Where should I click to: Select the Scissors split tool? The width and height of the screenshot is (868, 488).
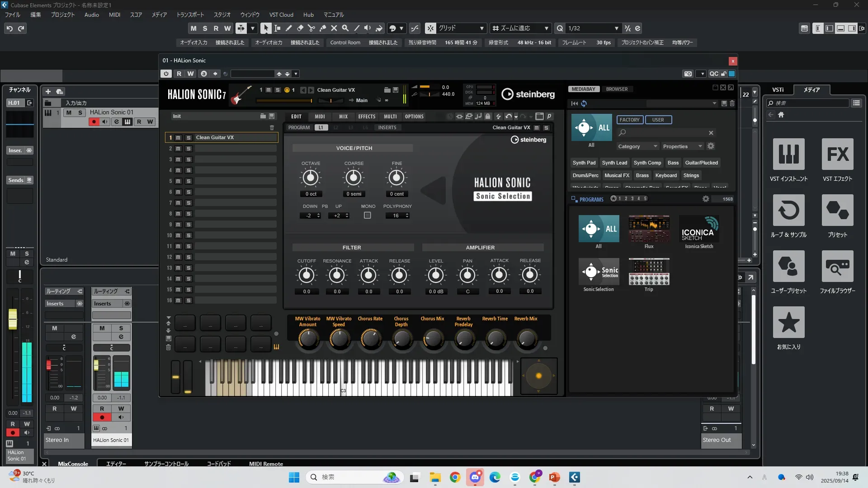(x=311, y=28)
